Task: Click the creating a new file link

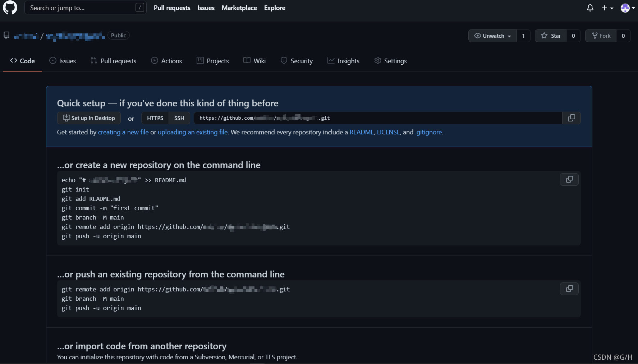Action: 123,132
